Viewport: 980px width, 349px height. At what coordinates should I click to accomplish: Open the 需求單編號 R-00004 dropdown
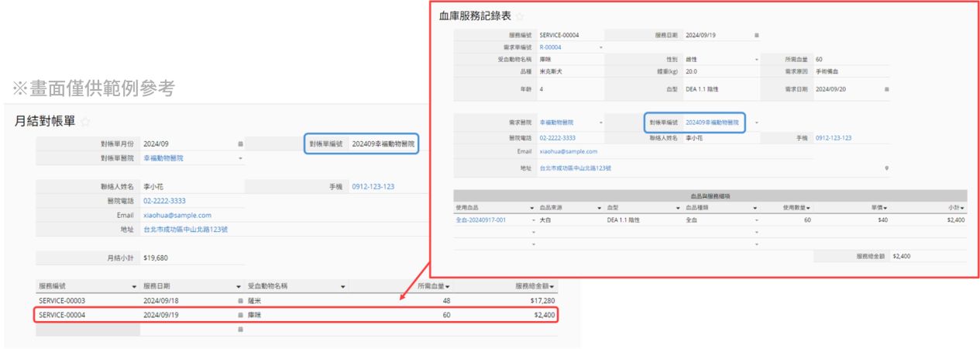600,47
